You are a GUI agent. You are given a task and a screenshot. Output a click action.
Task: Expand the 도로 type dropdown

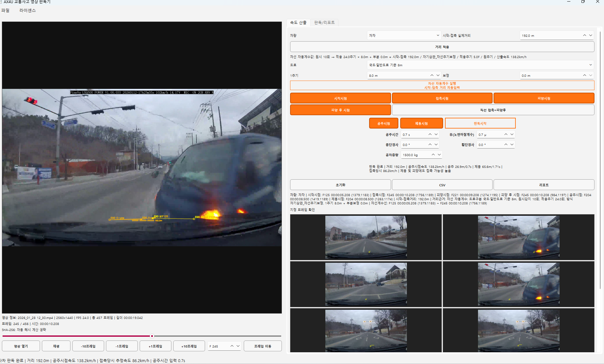click(x=480, y=65)
